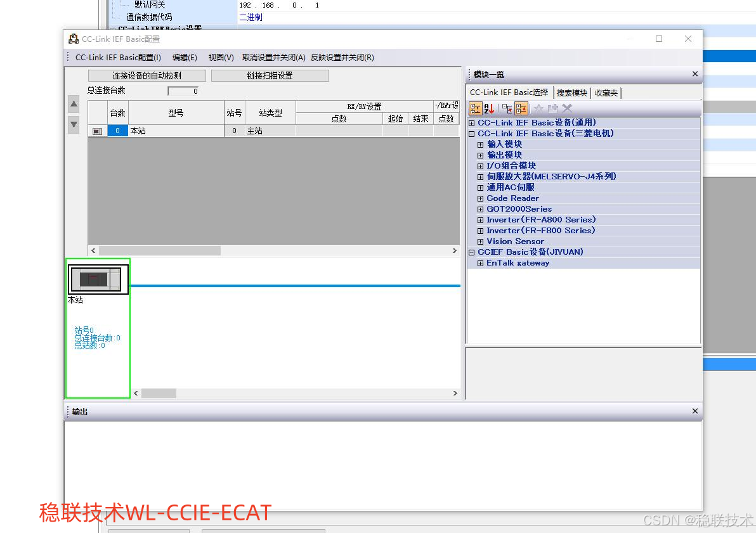The height and width of the screenshot is (533, 756).
Task: Click the add favorites folder icon
Action: (x=552, y=108)
